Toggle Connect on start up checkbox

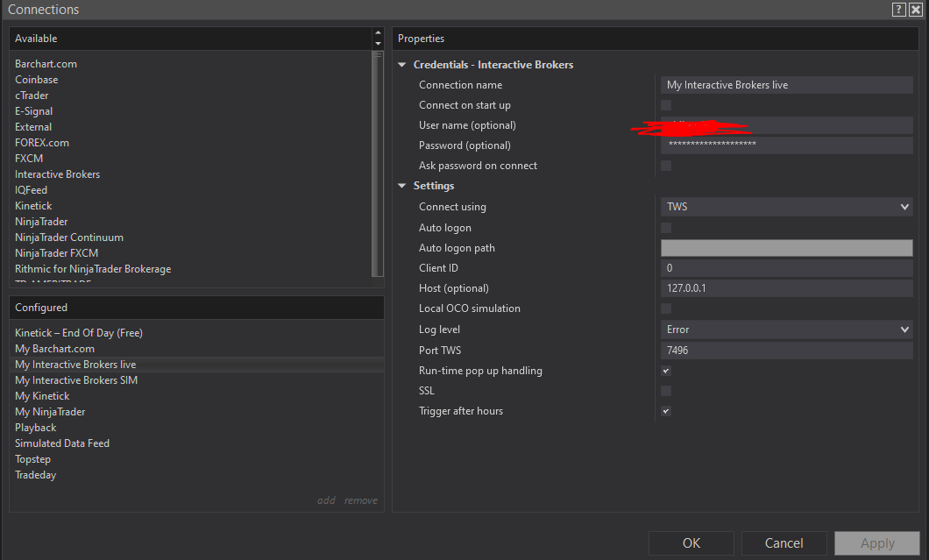point(666,105)
